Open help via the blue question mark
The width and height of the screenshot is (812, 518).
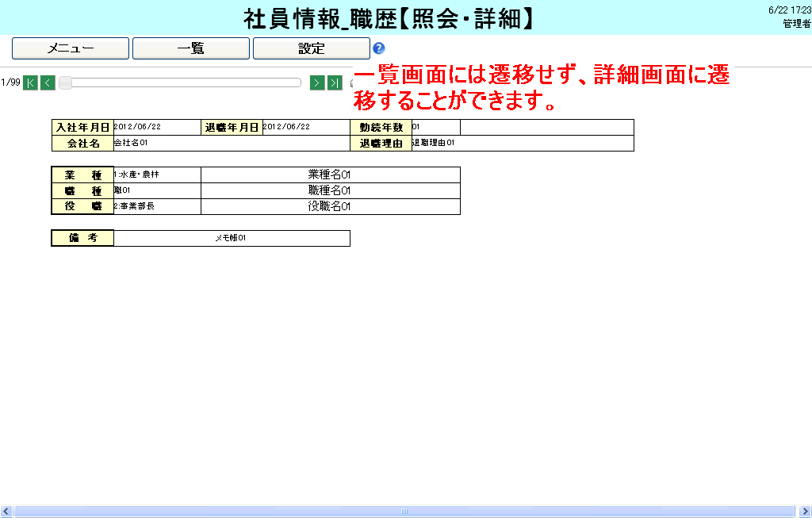[x=379, y=48]
